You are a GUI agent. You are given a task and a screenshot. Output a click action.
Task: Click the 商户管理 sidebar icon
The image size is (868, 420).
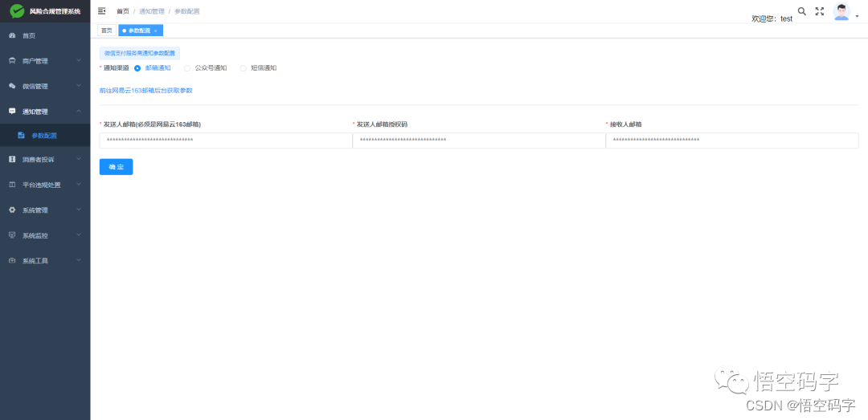(x=12, y=61)
